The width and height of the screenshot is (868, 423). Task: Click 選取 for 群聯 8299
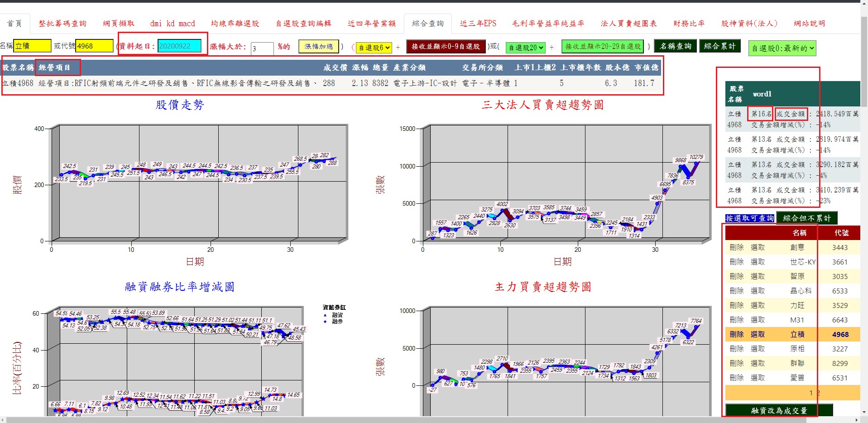click(758, 363)
